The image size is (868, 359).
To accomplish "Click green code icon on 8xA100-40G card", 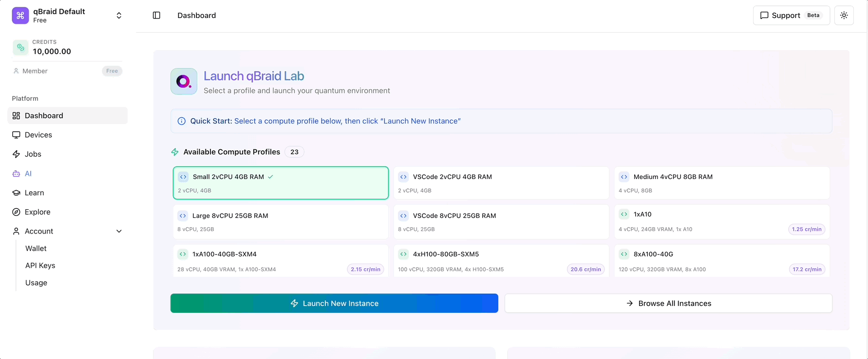I will pos(624,254).
